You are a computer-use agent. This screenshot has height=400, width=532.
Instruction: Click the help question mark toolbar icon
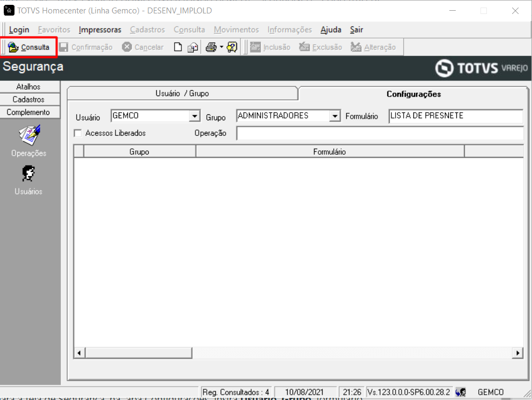232,47
